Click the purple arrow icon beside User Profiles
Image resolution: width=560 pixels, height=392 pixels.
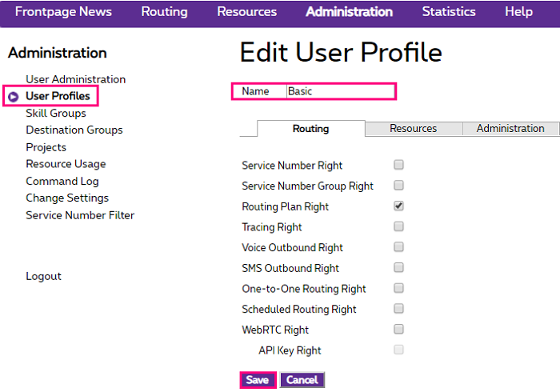(13, 97)
